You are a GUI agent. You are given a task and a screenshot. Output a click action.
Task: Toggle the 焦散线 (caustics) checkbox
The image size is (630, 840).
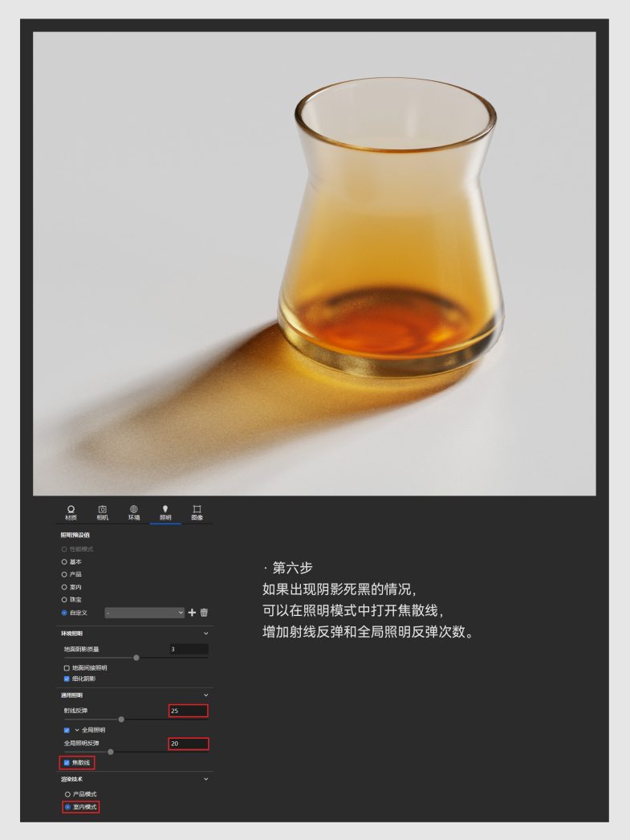pyautogui.click(x=67, y=763)
